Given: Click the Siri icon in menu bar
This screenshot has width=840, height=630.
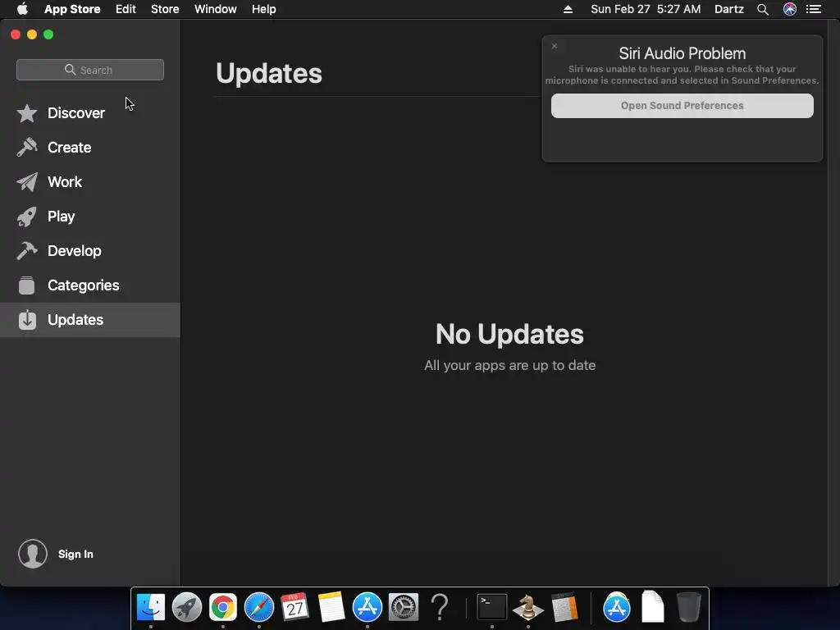Looking at the screenshot, I should pyautogui.click(x=790, y=9).
